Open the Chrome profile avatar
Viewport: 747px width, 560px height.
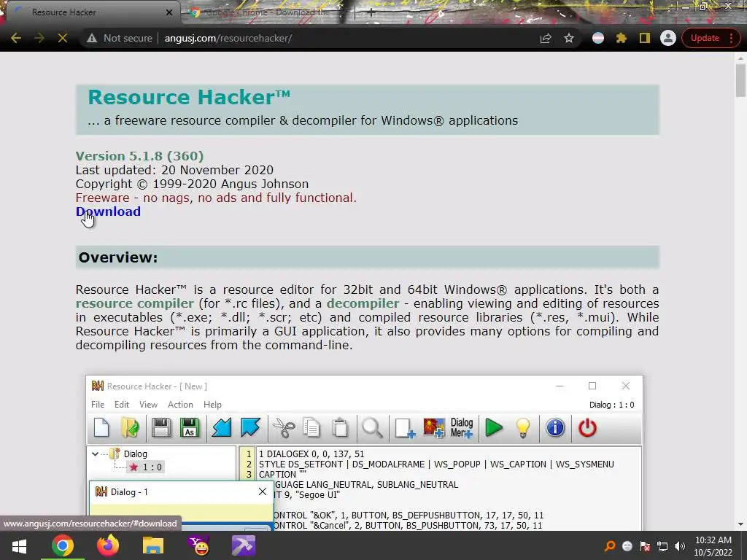click(x=668, y=38)
